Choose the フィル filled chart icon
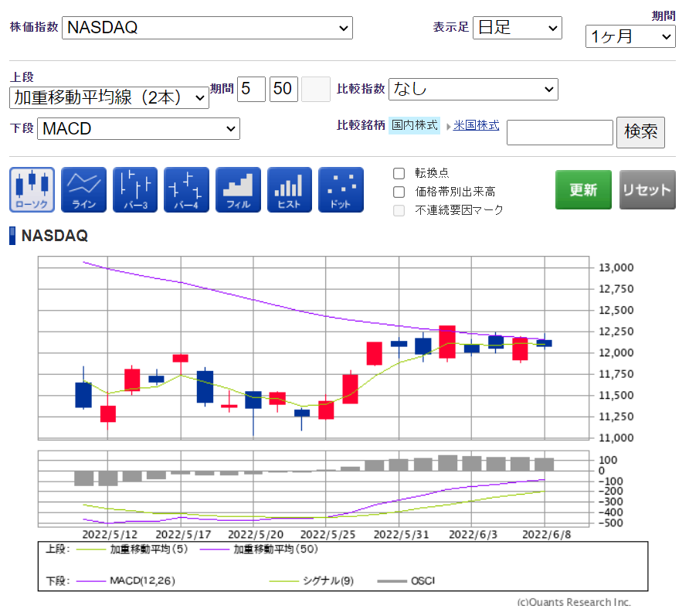689x616 pixels. pyautogui.click(x=238, y=189)
